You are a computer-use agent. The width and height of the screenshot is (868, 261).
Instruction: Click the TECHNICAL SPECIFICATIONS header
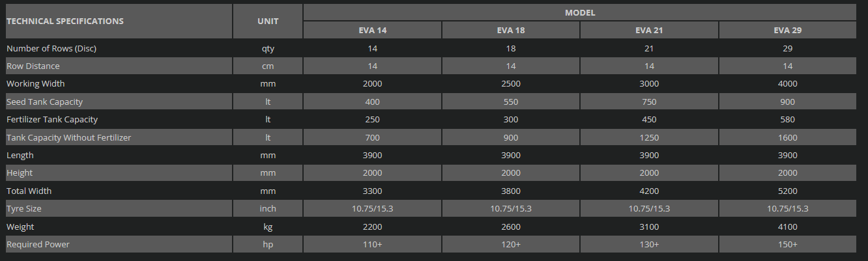[x=65, y=21]
